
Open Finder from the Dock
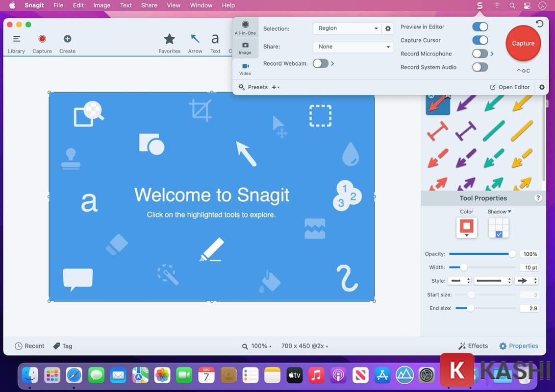coord(30,375)
